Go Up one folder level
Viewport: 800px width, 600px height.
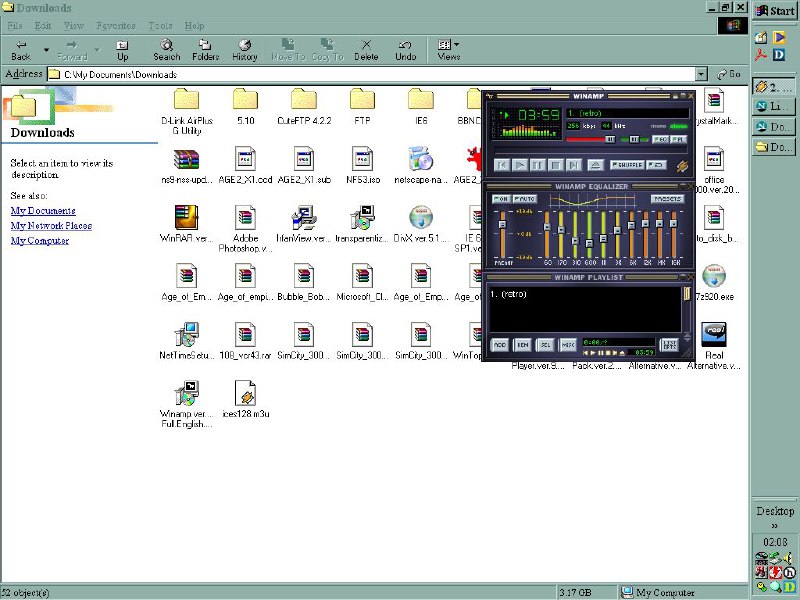(x=122, y=51)
